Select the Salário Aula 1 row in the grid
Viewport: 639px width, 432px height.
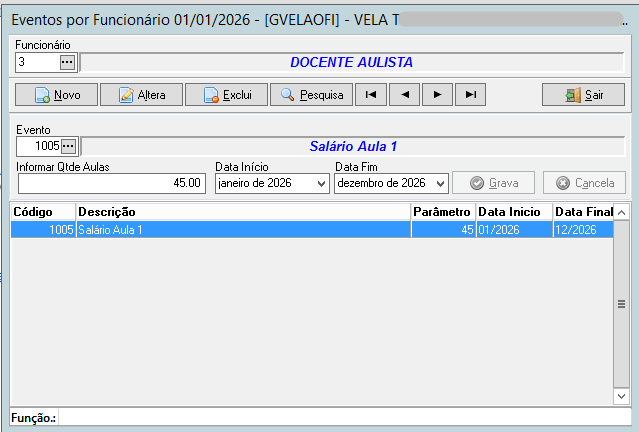point(312,229)
